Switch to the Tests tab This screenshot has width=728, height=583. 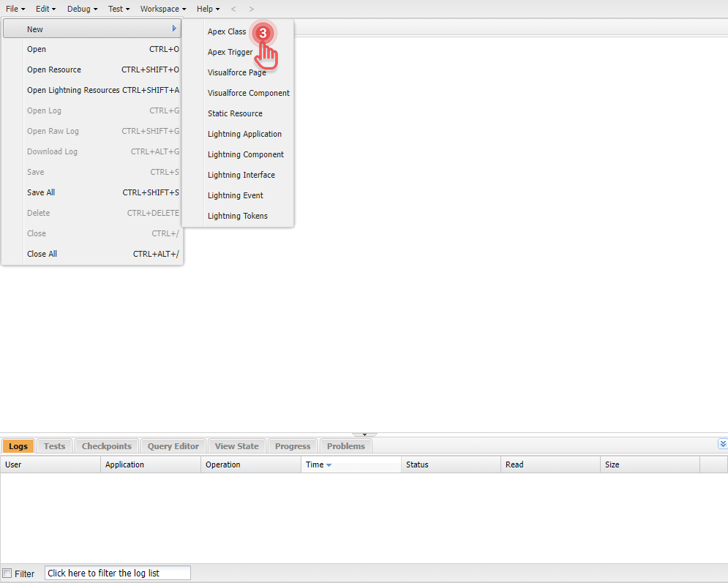pos(54,445)
